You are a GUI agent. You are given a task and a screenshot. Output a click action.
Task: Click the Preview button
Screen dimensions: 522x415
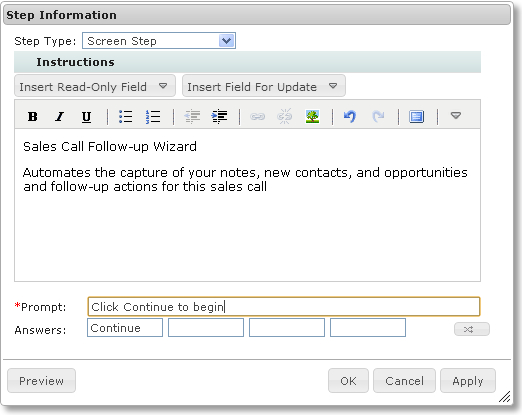pos(41,381)
